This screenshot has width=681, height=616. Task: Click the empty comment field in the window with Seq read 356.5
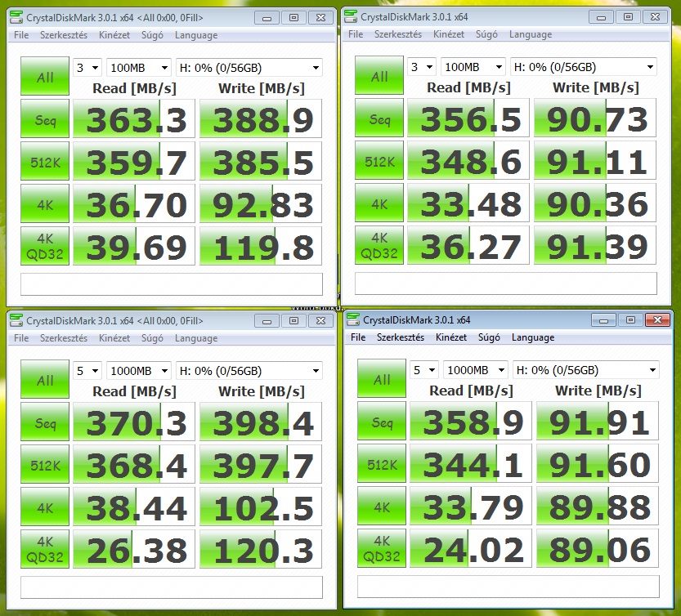click(506, 283)
